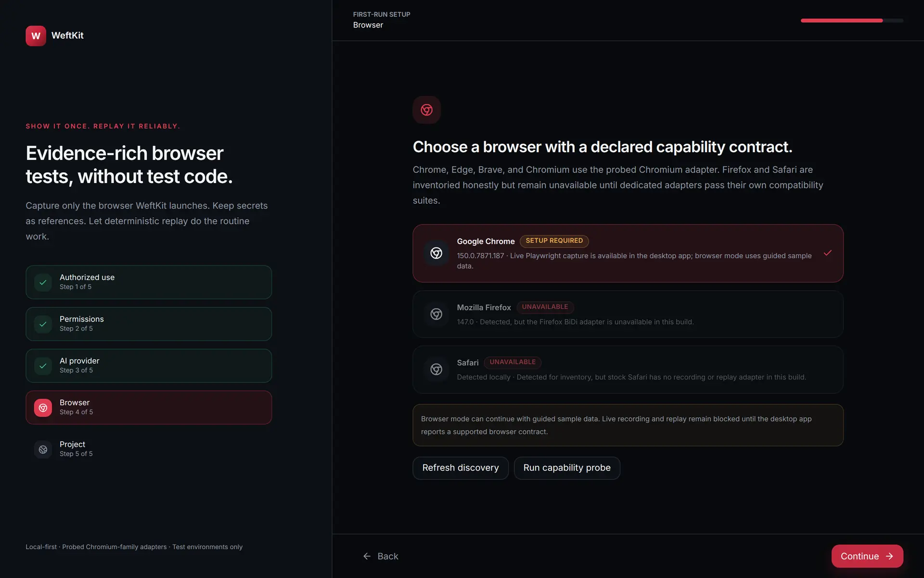Click the SETUP REQUIRED badge

(x=554, y=241)
